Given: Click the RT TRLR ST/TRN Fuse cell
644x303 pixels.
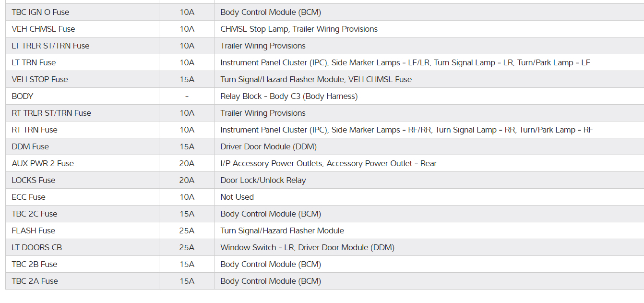Looking at the screenshot, I should click(51, 113).
